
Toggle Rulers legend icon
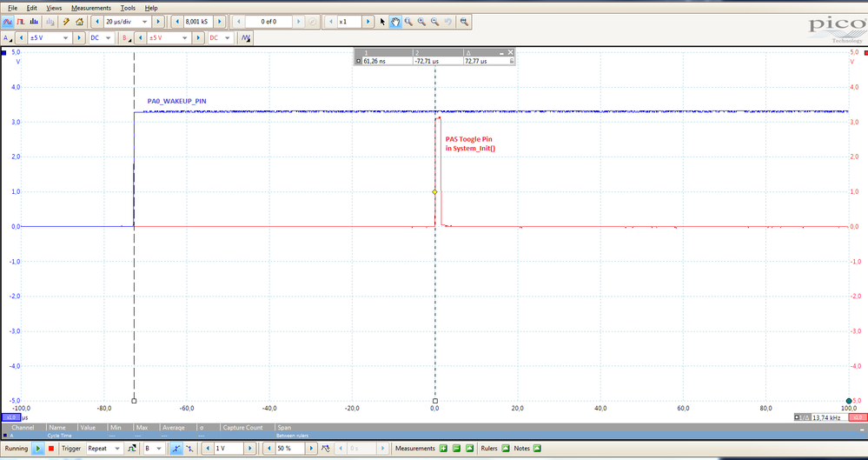tap(506, 449)
